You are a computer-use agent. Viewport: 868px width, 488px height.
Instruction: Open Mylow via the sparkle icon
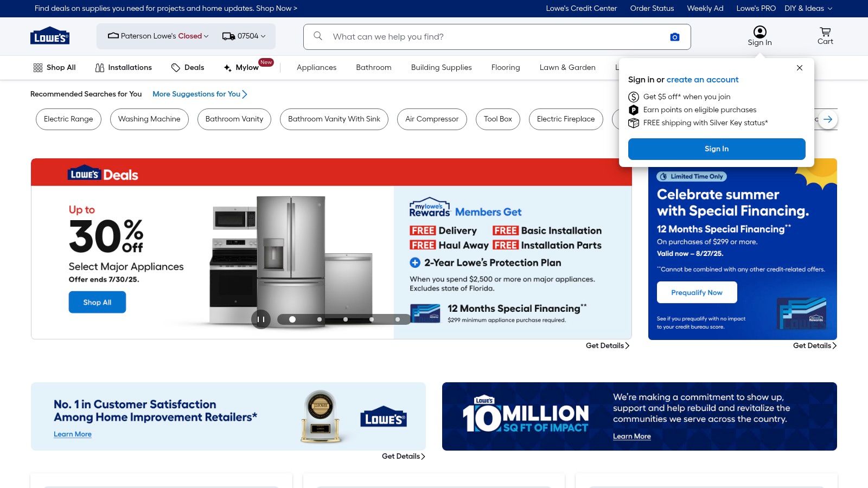coord(227,67)
